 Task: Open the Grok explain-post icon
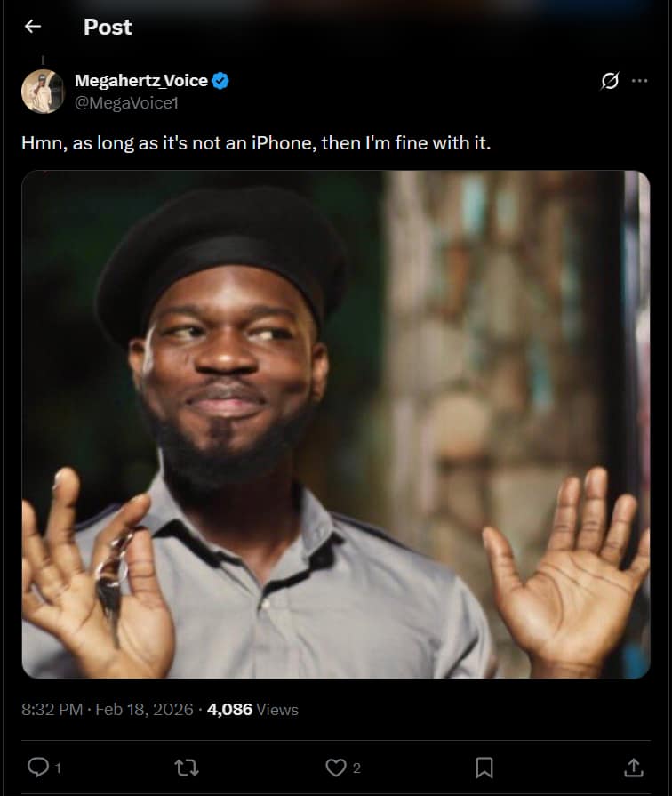(610, 81)
